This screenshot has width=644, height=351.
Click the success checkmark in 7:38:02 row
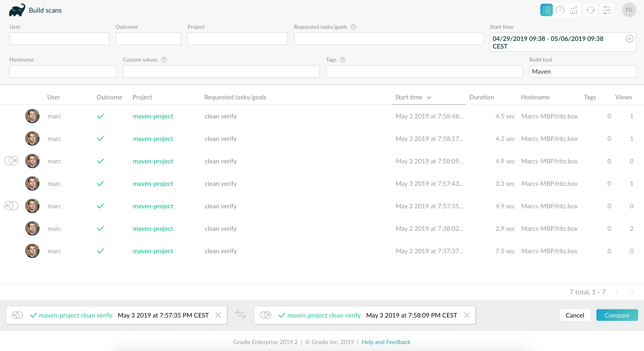click(x=100, y=228)
